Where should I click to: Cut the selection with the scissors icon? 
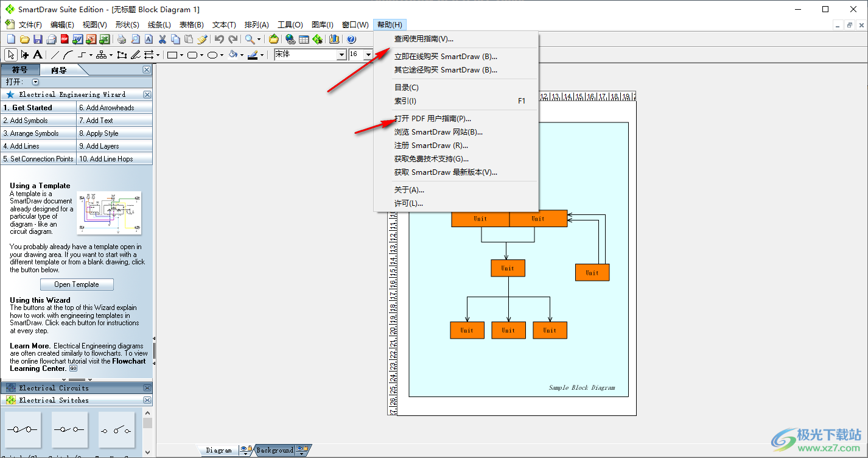point(162,39)
